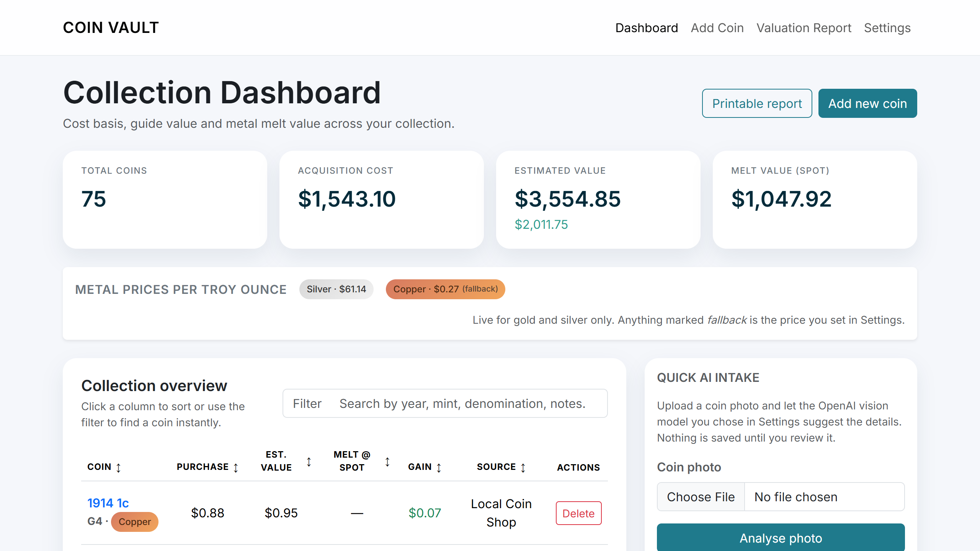Viewport: 980px width, 551px height.
Task: Sort by MELT @ SPOT column arrow
Action: point(387,461)
